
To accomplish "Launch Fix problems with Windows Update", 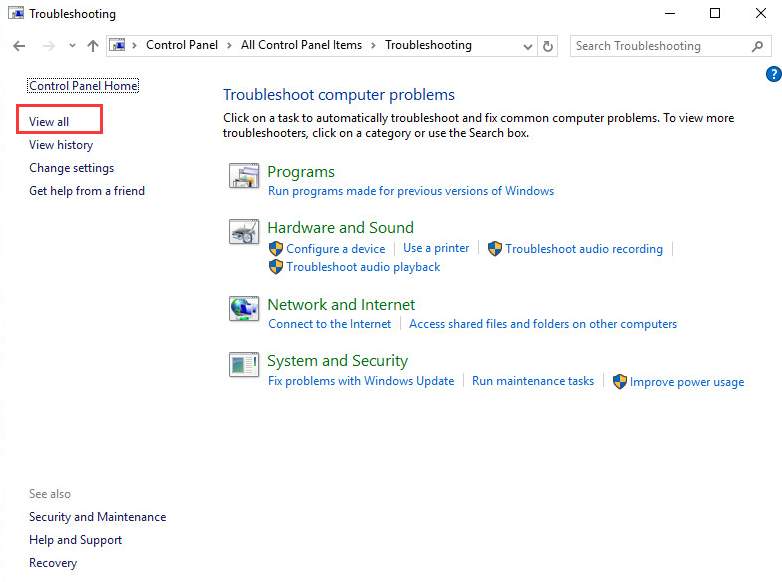I will pos(361,381).
